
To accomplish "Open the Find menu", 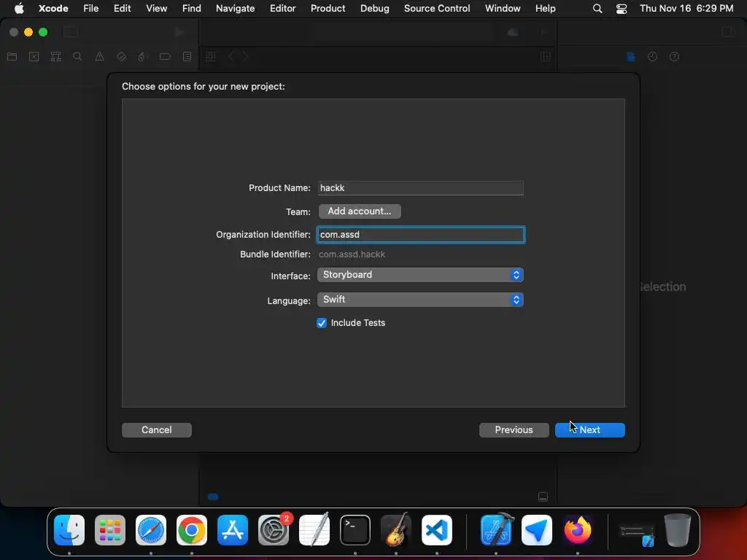I will coord(192,8).
